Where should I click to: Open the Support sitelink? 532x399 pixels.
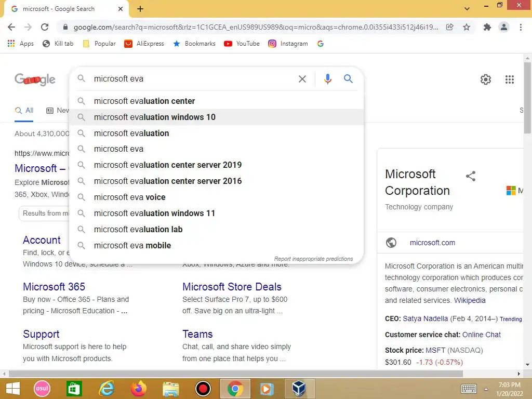click(41, 334)
